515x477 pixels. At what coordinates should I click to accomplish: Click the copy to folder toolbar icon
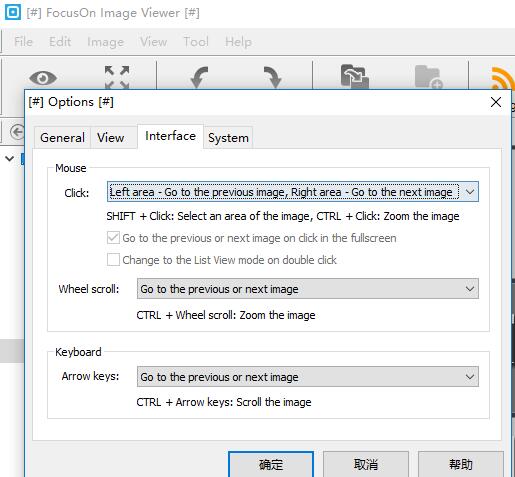(355, 77)
